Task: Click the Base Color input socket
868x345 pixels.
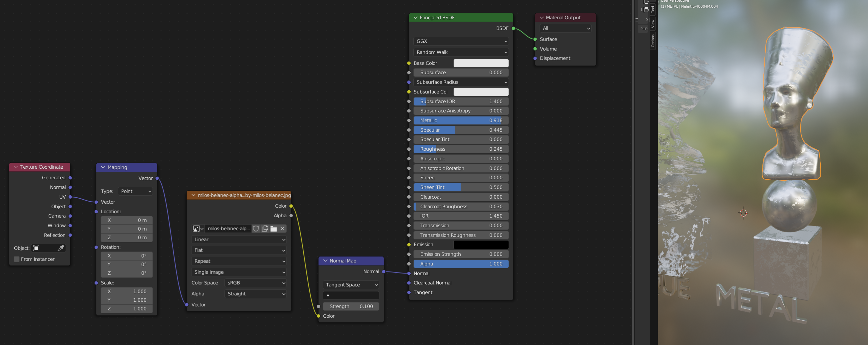Action: pos(409,63)
